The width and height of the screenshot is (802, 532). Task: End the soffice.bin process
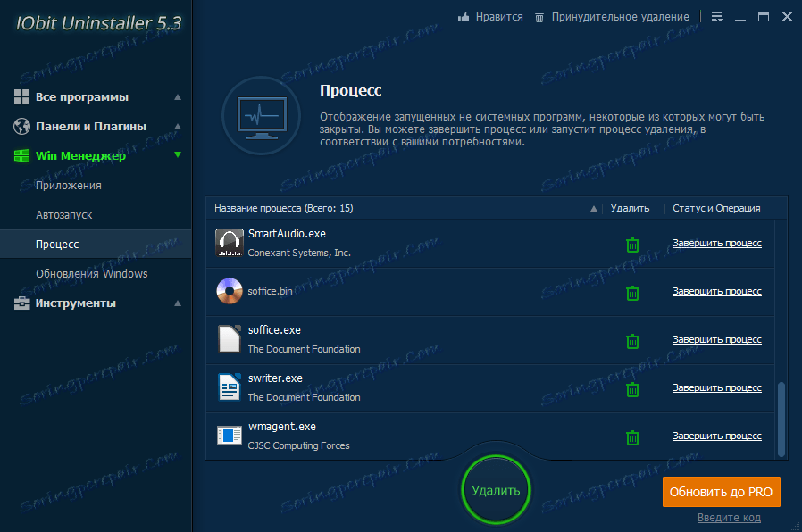tap(716, 291)
